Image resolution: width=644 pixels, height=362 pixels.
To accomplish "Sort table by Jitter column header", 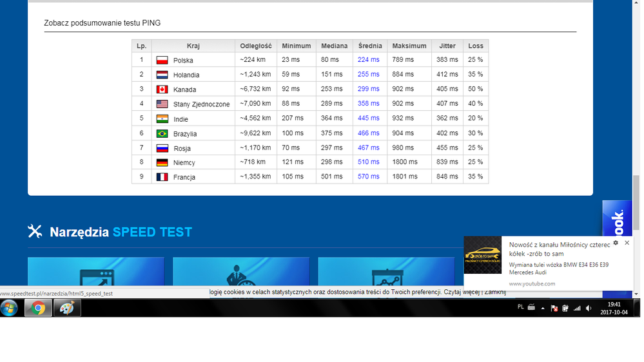I will click(447, 46).
